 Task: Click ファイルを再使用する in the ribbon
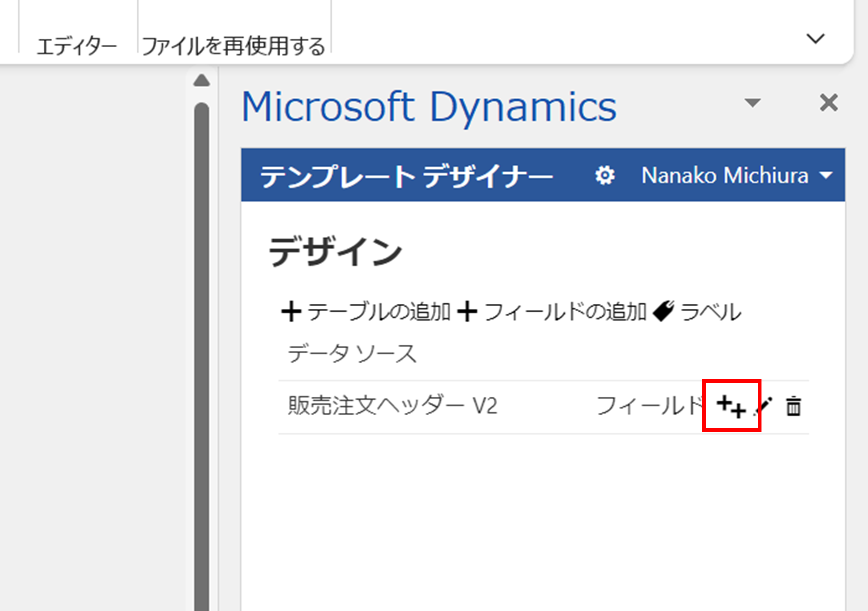click(x=234, y=46)
